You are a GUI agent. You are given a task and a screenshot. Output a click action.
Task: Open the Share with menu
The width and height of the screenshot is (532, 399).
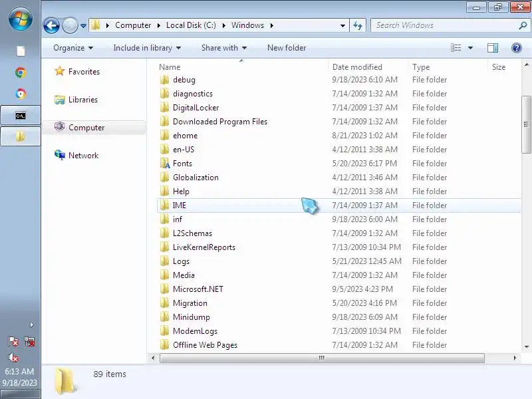[x=223, y=48]
